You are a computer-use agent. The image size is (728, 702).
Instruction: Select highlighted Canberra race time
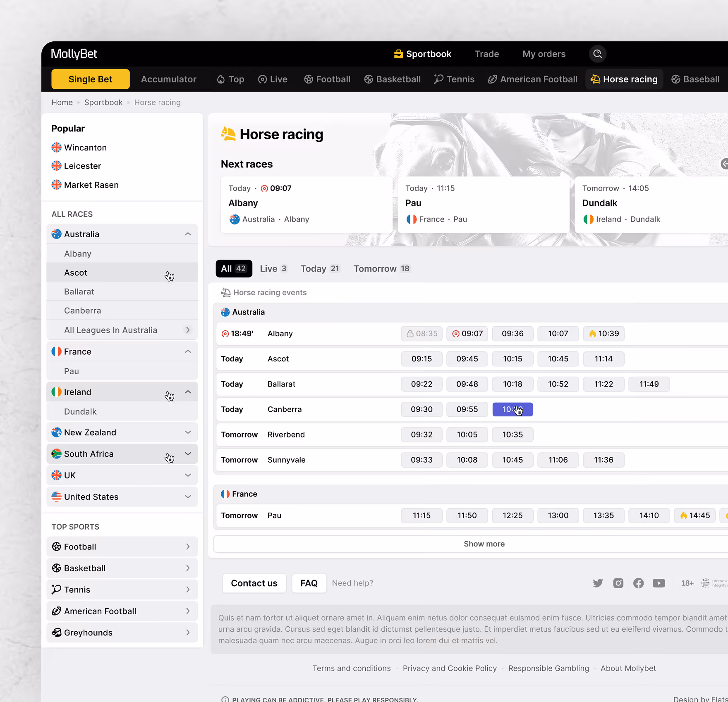[512, 409]
